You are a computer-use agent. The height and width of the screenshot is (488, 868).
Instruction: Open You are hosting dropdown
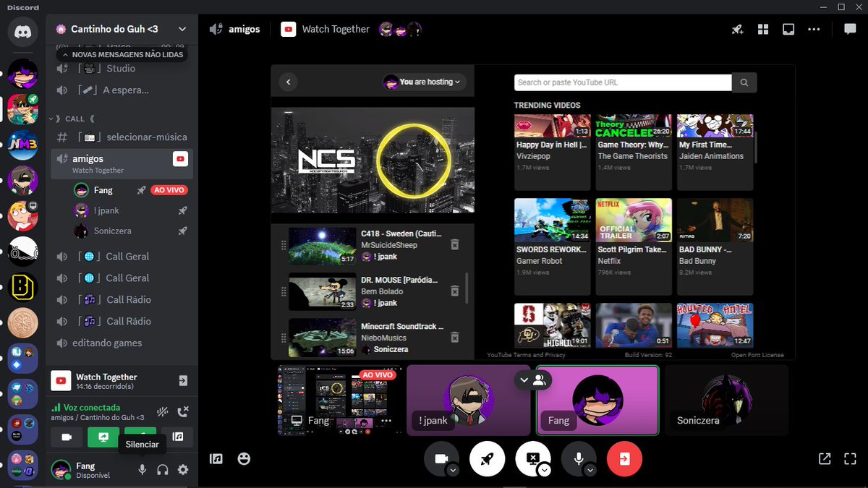424,82
